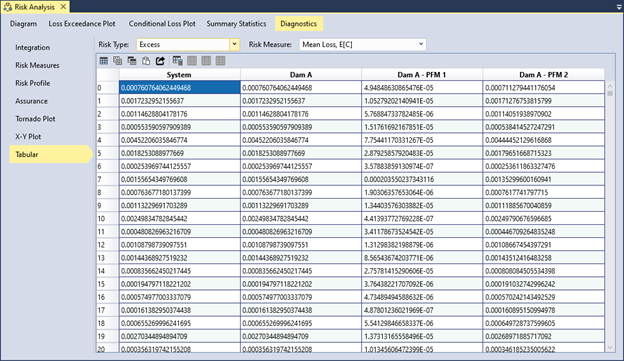
Task: Select System cell 0.000760764062449468
Action: (179, 88)
